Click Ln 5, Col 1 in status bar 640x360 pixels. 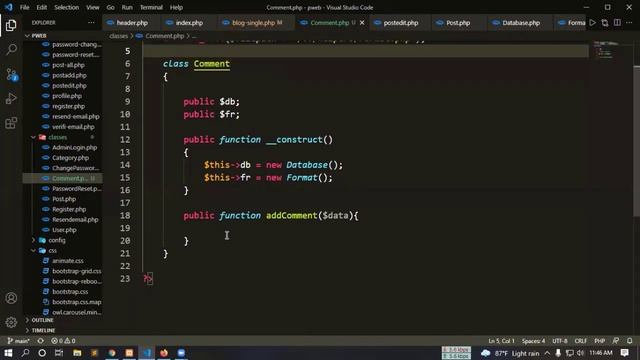pos(502,340)
